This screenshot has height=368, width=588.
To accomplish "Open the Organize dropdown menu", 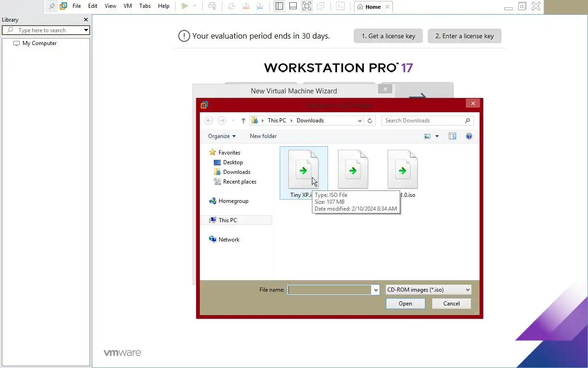I will [222, 136].
